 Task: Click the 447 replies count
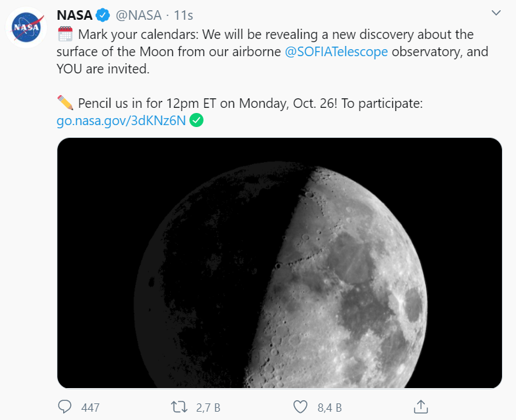[x=91, y=407]
